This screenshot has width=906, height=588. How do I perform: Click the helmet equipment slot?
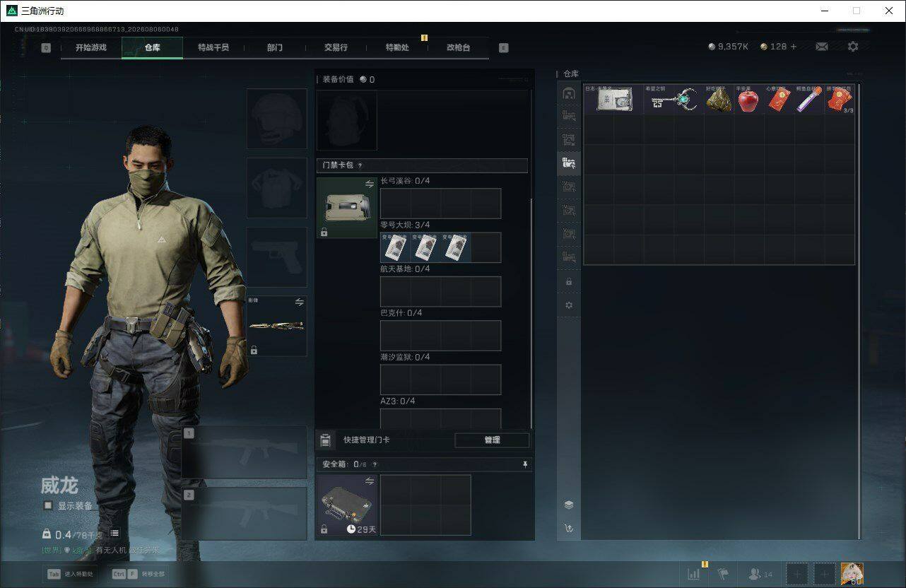tap(277, 119)
